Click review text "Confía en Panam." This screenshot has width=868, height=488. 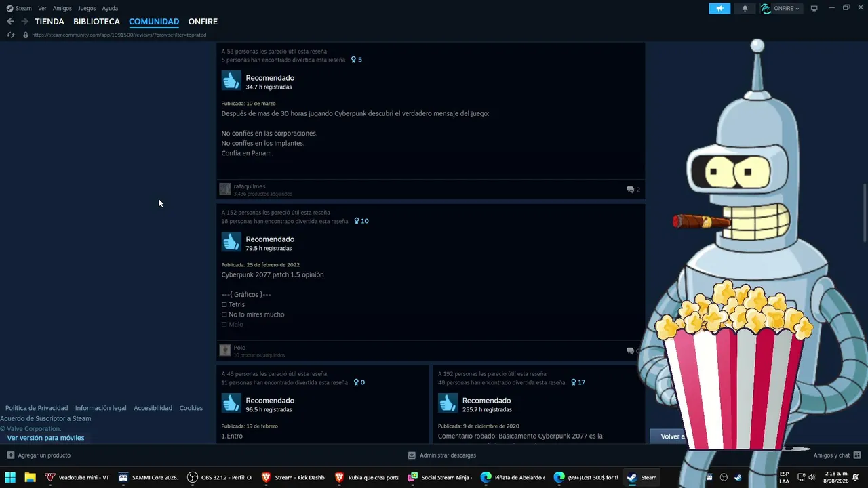point(248,153)
